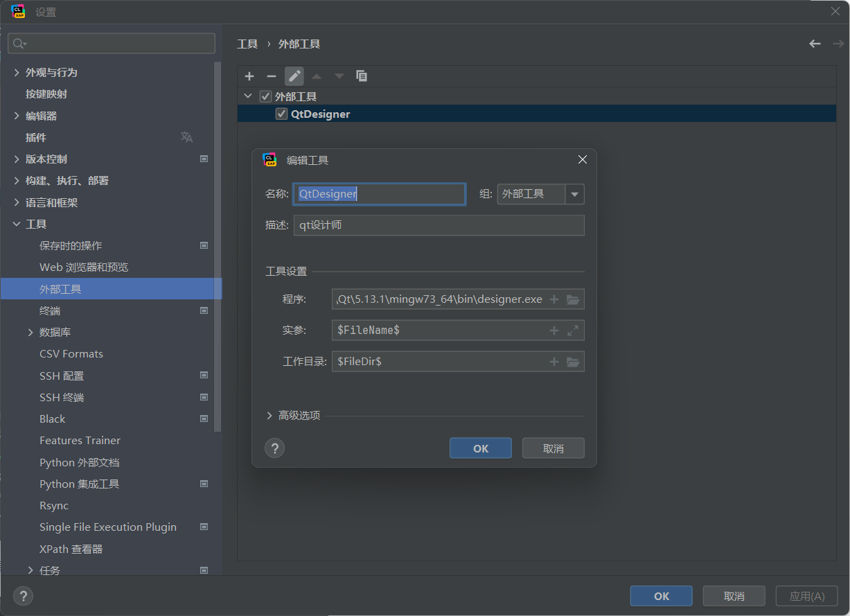The height and width of the screenshot is (616, 850).
Task: Click the pencil edit tool icon
Action: 294,76
